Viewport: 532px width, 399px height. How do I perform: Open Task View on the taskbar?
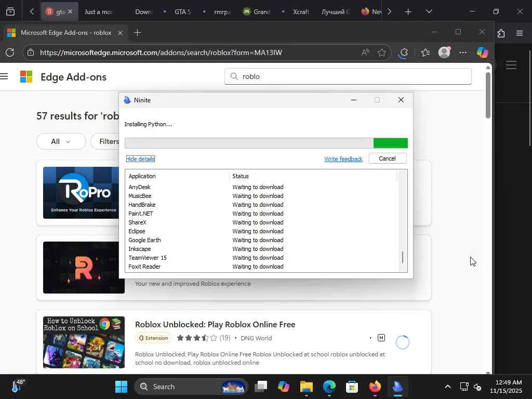(261, 387)
